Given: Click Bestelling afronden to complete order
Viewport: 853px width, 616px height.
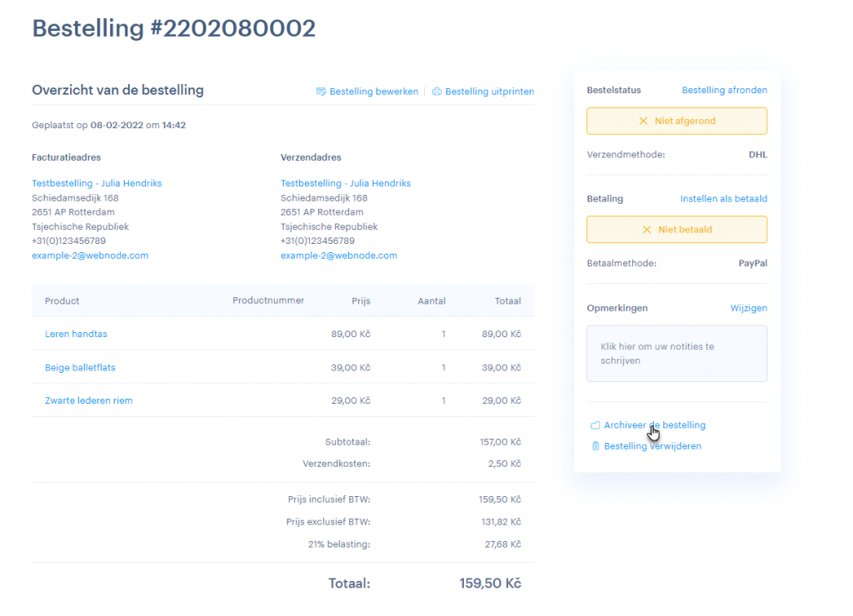Looking at the screenshot, I should [724, 90].
